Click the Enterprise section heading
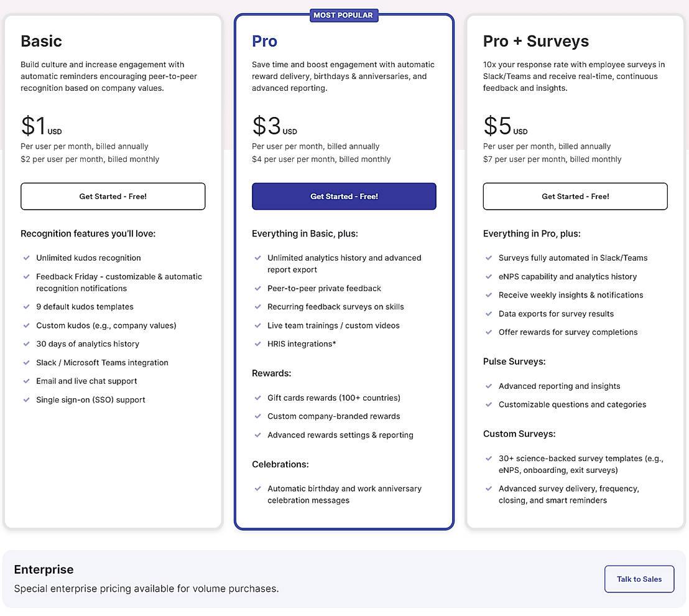689x616 pixels. 44,569
